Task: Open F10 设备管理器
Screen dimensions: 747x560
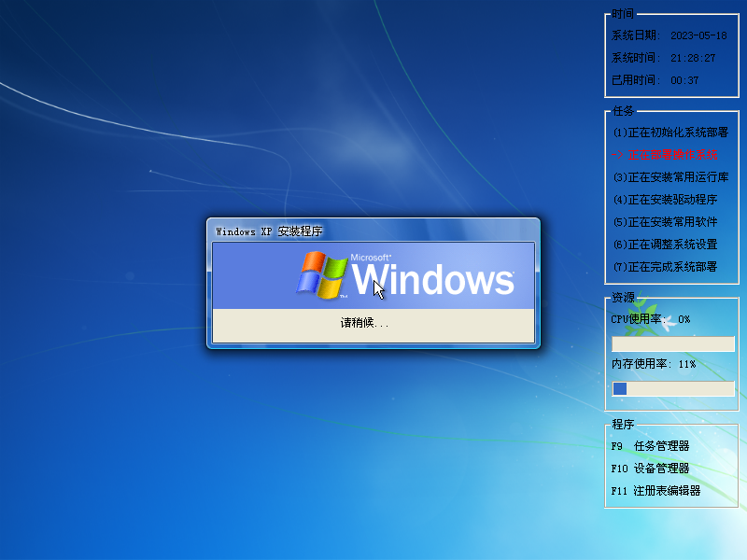Action: click(x=650, y=469)
